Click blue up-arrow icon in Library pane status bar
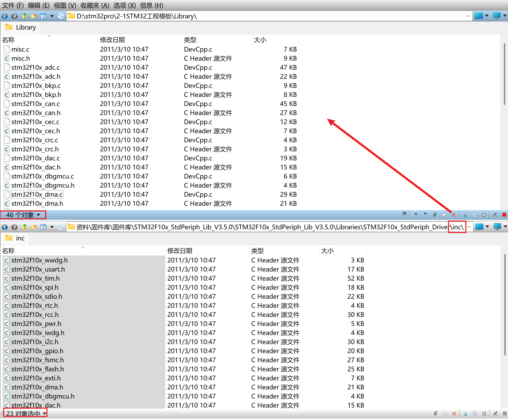 pos(416,214)
